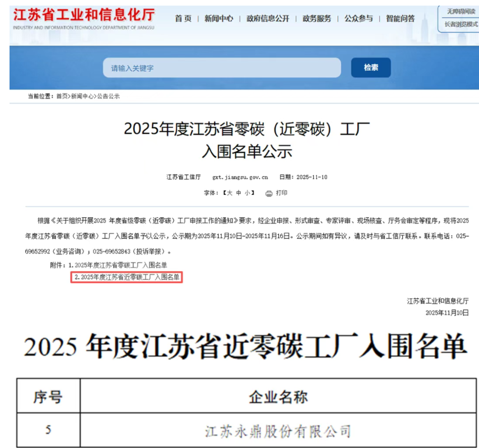The width and height of the screenshot is (479, 448).
Task: Click 公告公示 in the breadcrumb trail
Action: (x=108, y=96)
